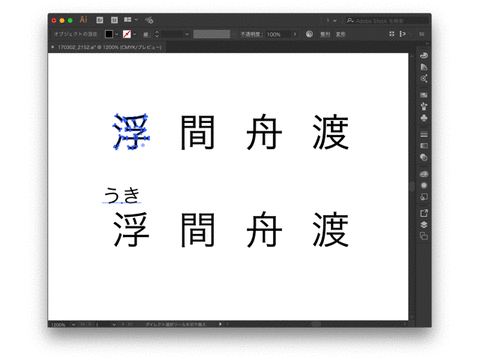This screenshot has height=360, width=480.
Task: Go to previous artboard in status bar
Action: click(x=90, y=324)
